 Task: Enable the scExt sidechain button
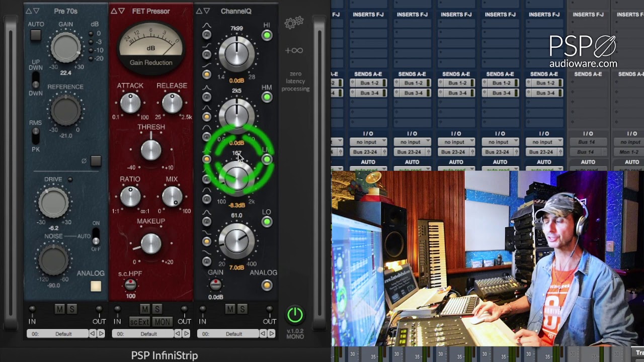point(140,322)
